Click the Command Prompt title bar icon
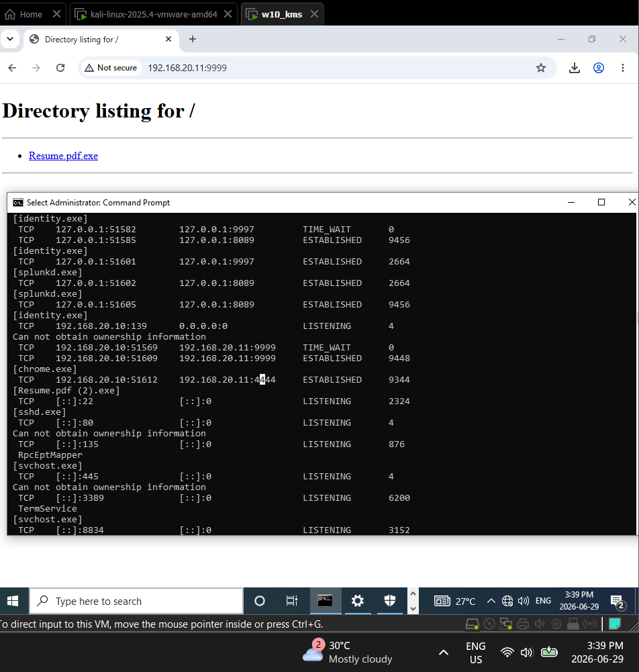This screenshot has width=639, height=672. (18, 202)
